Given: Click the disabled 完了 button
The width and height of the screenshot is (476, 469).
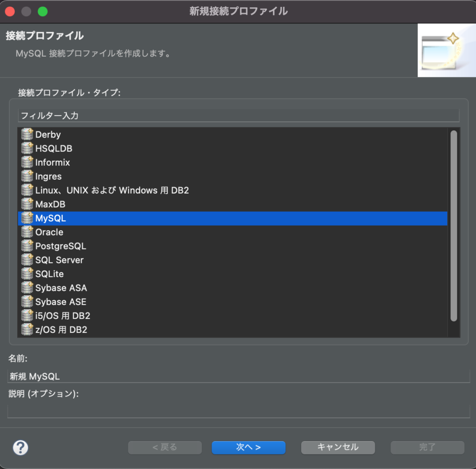Looking at the screenshot, I should (x=428, y=448).
